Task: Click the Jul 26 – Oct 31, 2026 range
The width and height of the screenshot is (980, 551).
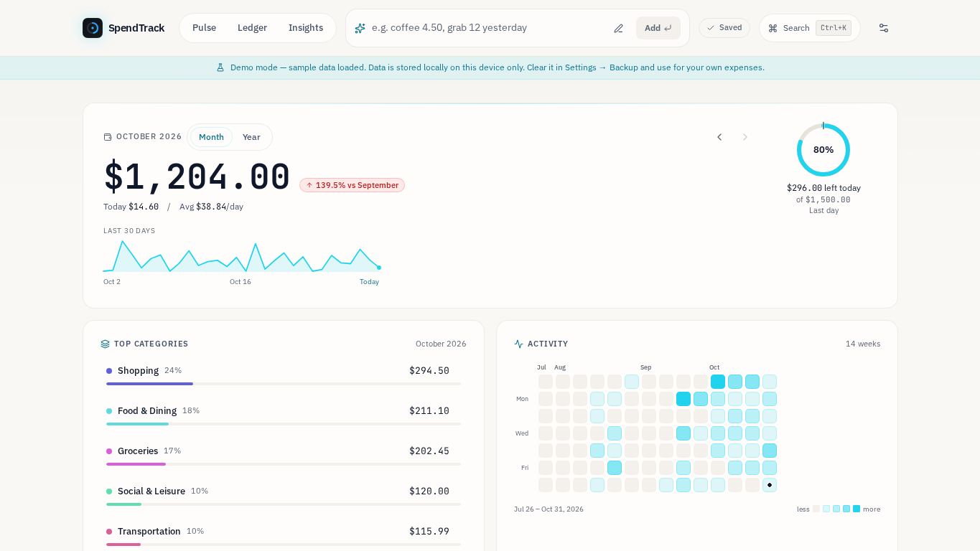Action: coord(549,509)
